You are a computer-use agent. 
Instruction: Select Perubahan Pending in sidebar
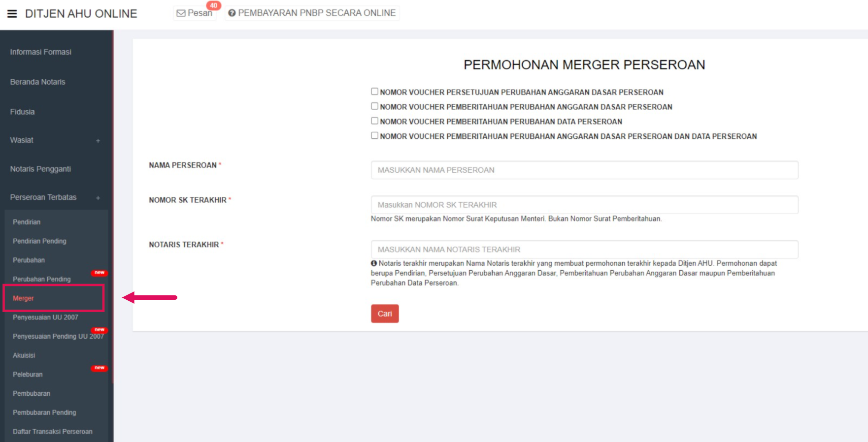(x=42, y=279)
